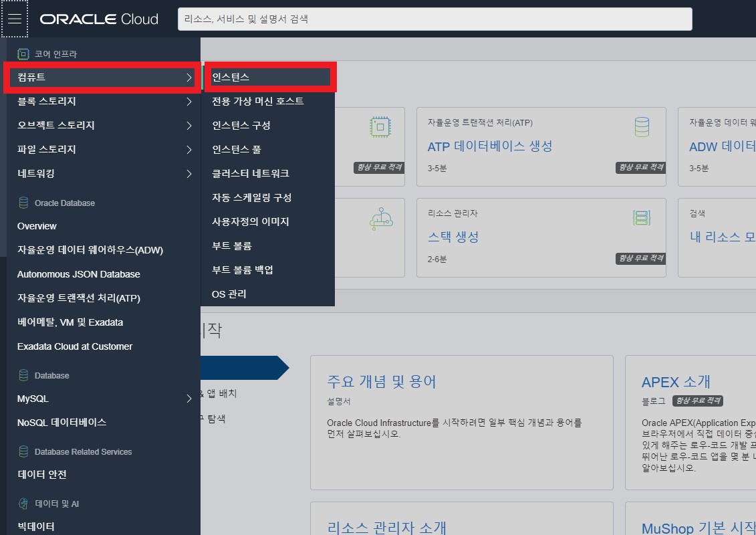
Task: Click the Oracle Cloud logo
Action: click(99, 19)
